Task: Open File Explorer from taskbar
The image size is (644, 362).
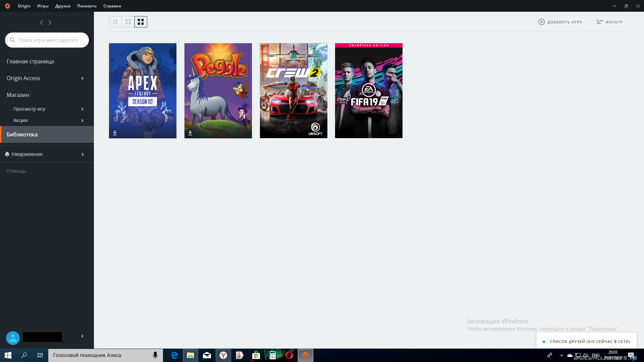Action: pyautogui.click(x=191, y=355)
